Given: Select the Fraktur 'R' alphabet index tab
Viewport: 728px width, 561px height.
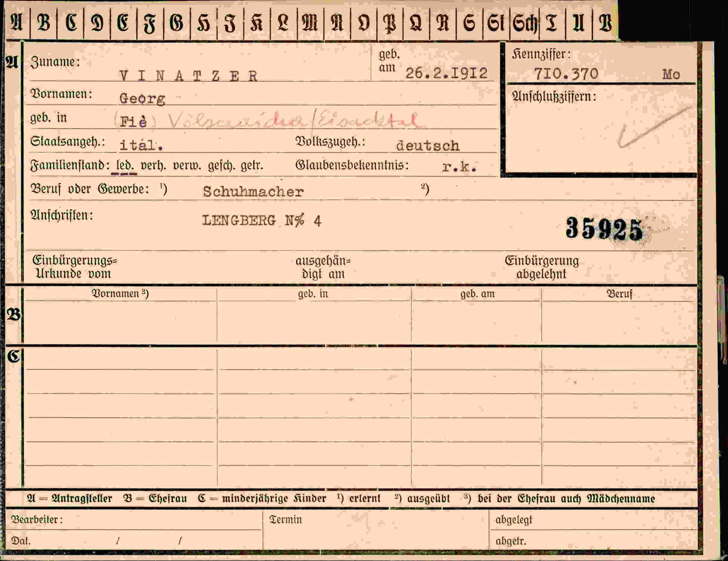Looking at the screenshot, I should [x=443, y=23].
